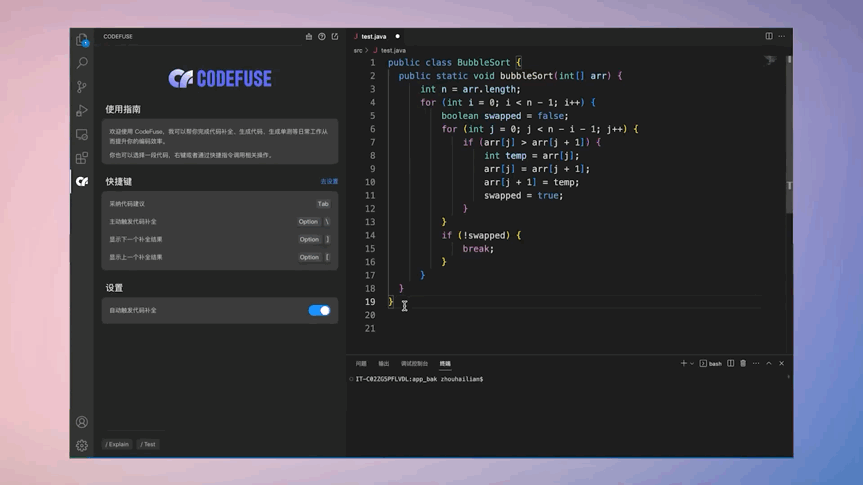
Task: Open the Search view in activity bar
Action: pyautogui.click(x=82, y=63)
